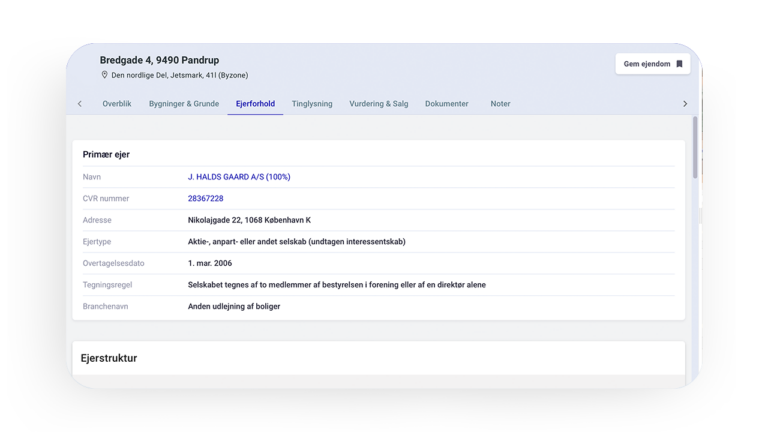Viewport: 768px width, 432px height.
Task: Click the Nikolajgade 22 address value
Action: (250, 220)
